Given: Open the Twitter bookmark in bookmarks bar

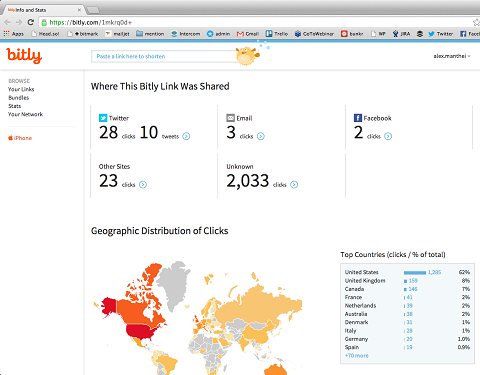Looking at the screenshot, I should coord(441,34).
